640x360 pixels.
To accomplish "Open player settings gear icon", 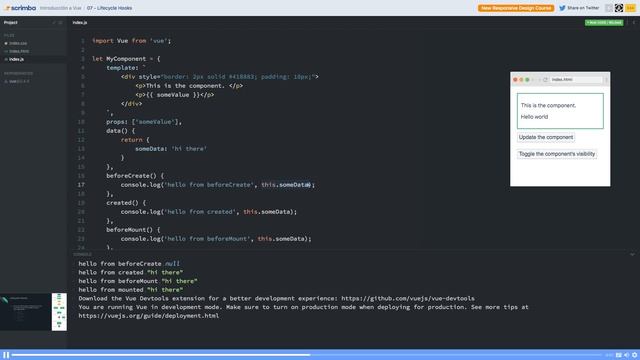I will pyautogui.click(x=634, y=355).
